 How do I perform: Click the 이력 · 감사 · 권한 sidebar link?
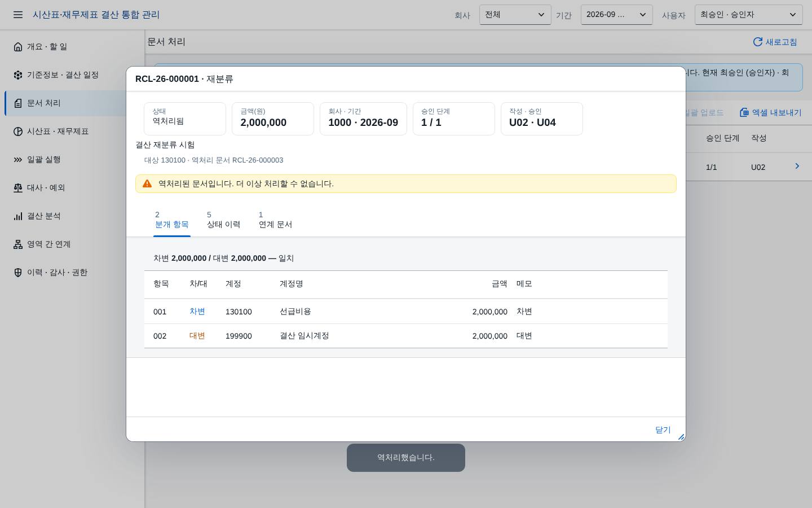click(74, 273)
